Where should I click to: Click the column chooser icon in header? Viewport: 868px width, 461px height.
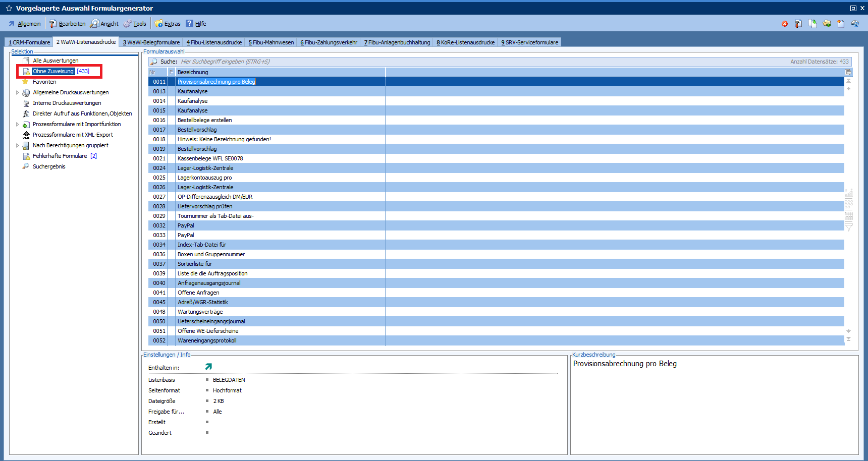(x=848, y=72)
